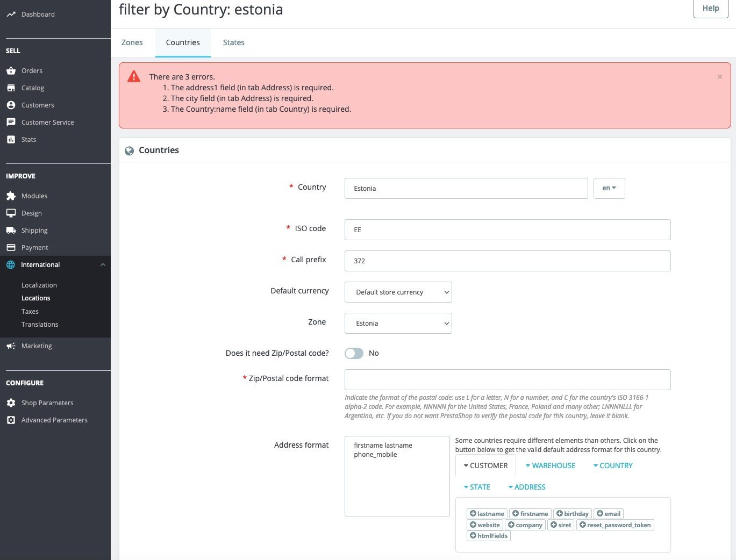Add firstname field to address format
This screenshot has height=560, width=736.
click(531, 514)
